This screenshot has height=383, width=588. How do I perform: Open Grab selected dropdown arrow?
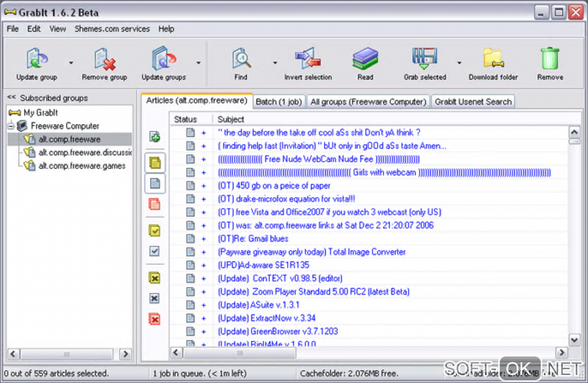click(x=459, y=63)
